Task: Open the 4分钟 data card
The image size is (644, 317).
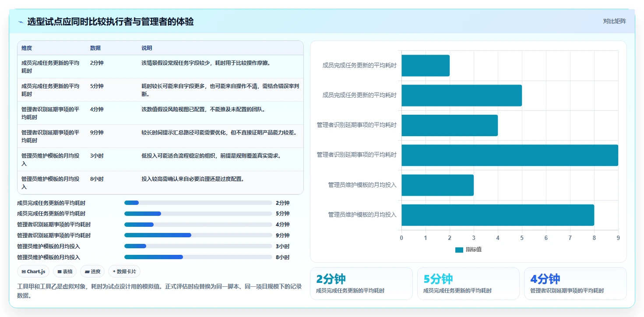Action: [x=575, y=284]
